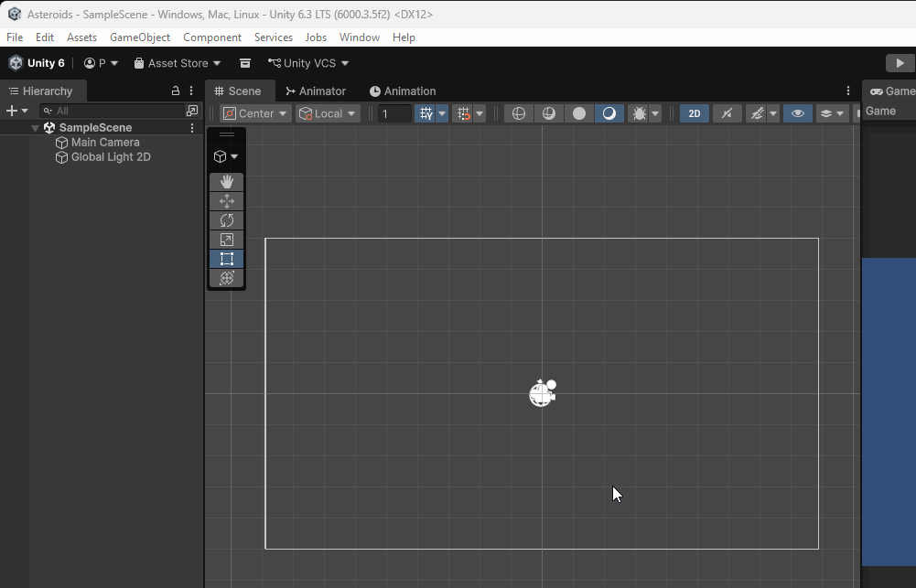Screen dimensions: 916x588
Task: Open the Assets menu
Action: pyautogui.click(x=81, y=37)
